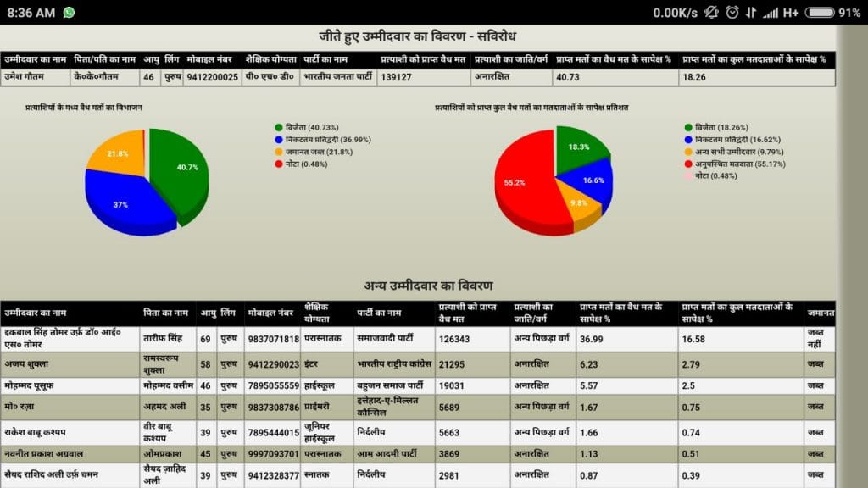This screenshot has width=868, height=488.
Task: Tap the battery icon showing 91%
Action: click(820, 13)
